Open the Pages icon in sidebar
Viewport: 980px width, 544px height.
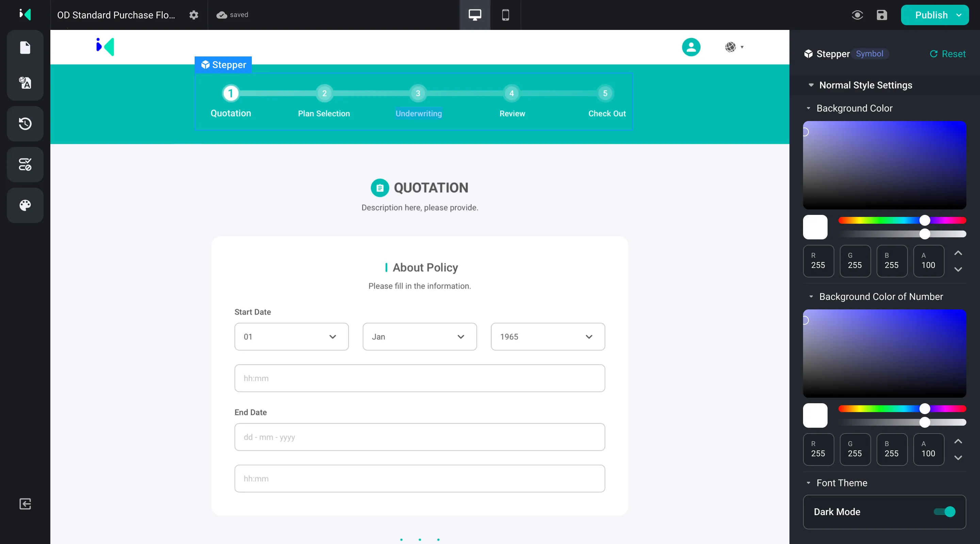pyautogui.click(x=25, y=48)
